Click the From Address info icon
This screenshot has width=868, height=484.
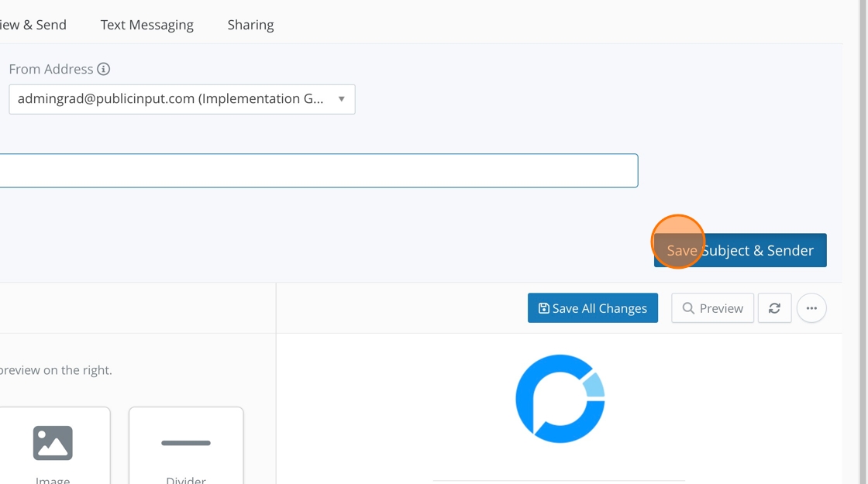103,69
